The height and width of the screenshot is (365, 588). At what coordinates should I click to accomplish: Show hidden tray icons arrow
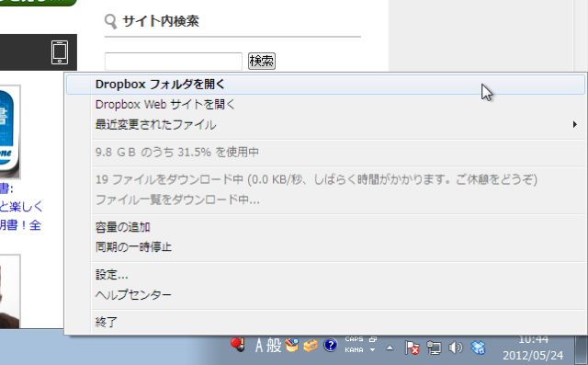pyautogui.click(x=390, y=348)
